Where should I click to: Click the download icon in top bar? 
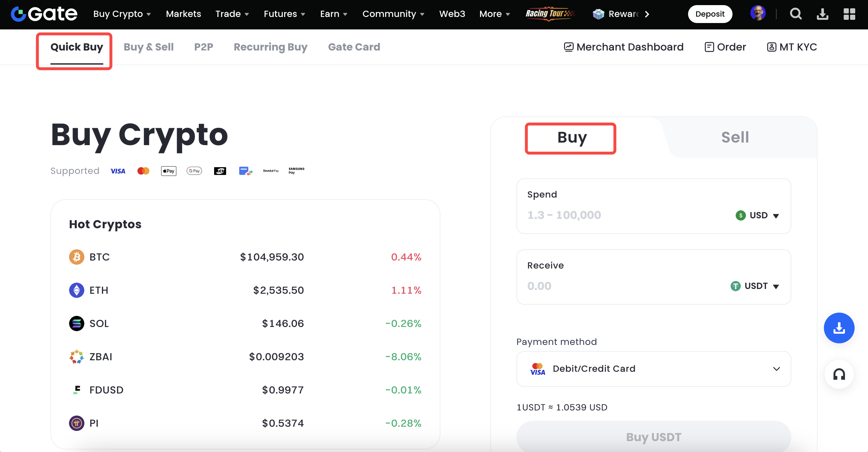click(823, 14)
